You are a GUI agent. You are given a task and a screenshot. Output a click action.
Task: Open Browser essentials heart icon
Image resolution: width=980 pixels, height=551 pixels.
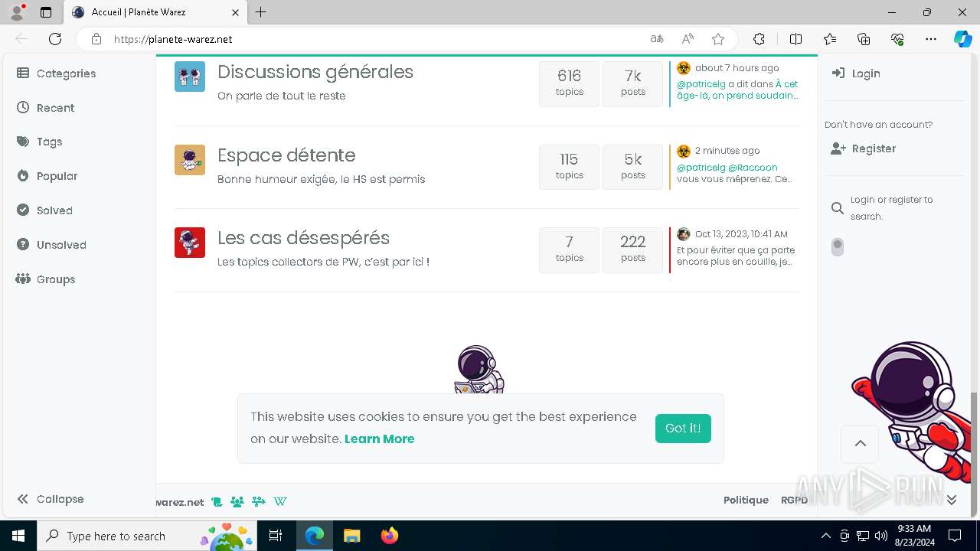coord(897,39)
